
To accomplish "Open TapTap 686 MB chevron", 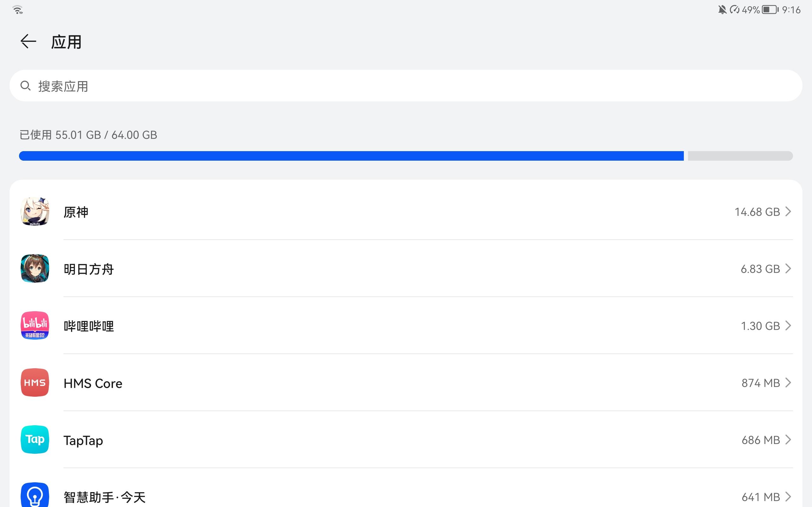I will 789,440.
